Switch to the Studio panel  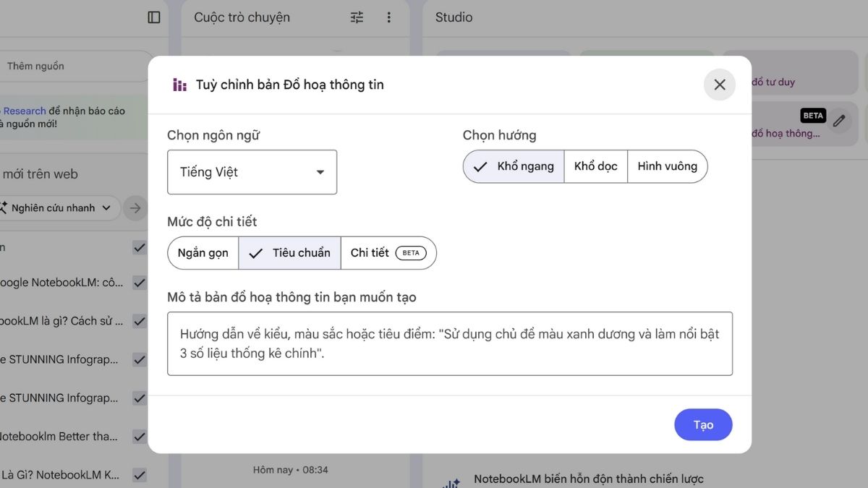point(453,17)
